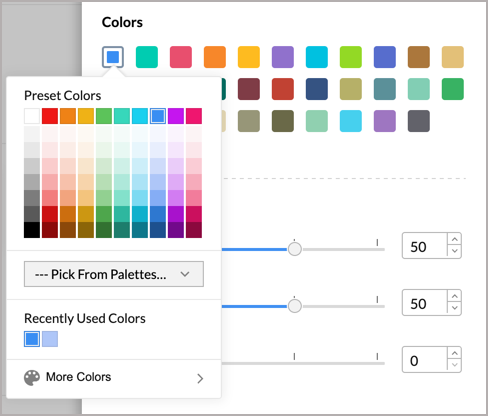Choose the lime green swatch in Colors row
Viewport: 488px width, 416px height.
[351, 57]
